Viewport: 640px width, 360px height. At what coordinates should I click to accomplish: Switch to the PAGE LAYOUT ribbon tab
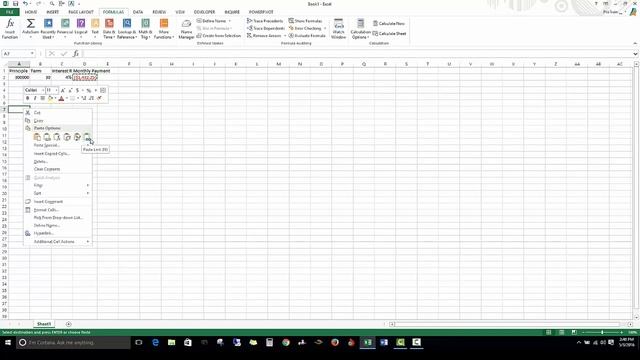click(x=81, y=12)
